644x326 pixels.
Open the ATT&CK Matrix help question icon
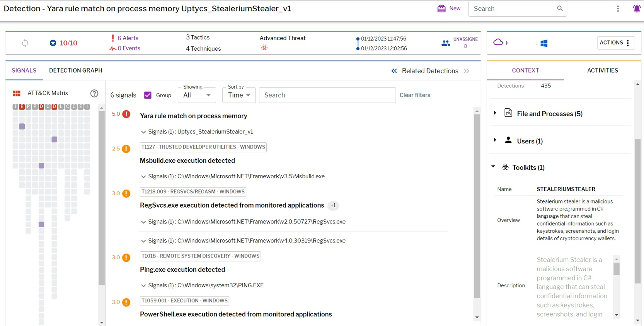94,93
